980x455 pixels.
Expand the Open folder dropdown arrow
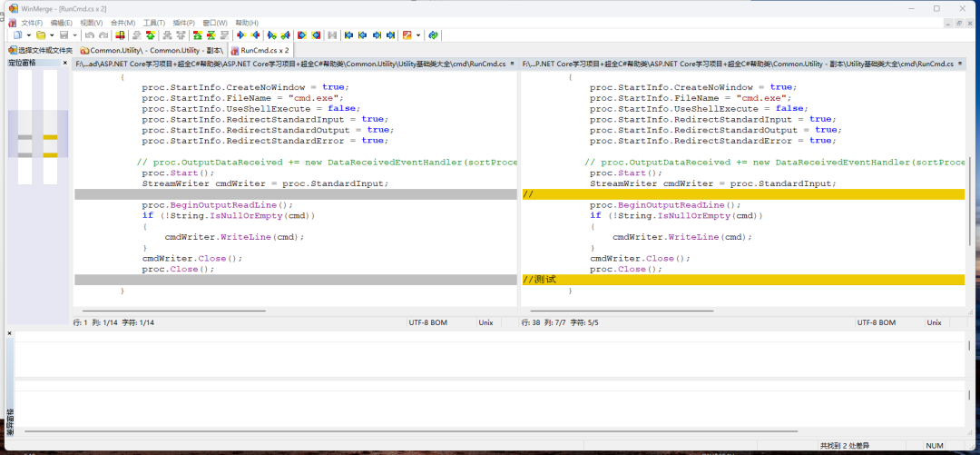(x=52, y=35)
